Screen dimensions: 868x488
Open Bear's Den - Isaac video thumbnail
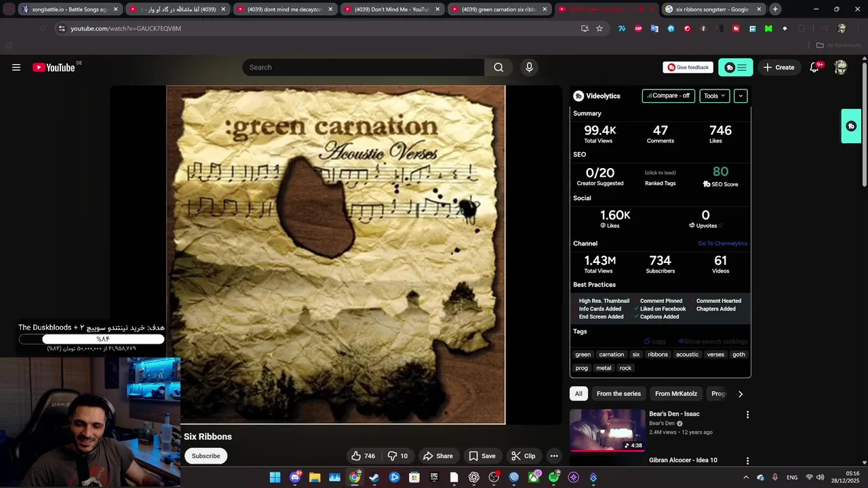click(608, 430)
